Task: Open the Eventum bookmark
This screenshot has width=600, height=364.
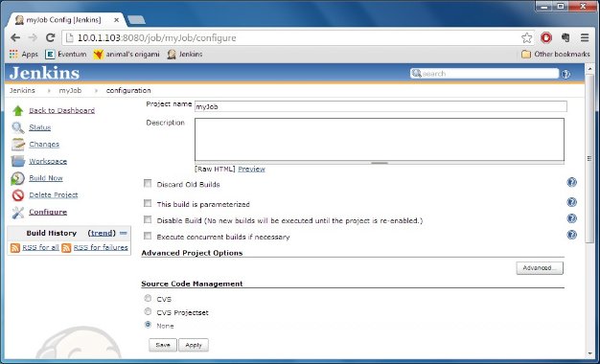Action: (x=65, y=55)
